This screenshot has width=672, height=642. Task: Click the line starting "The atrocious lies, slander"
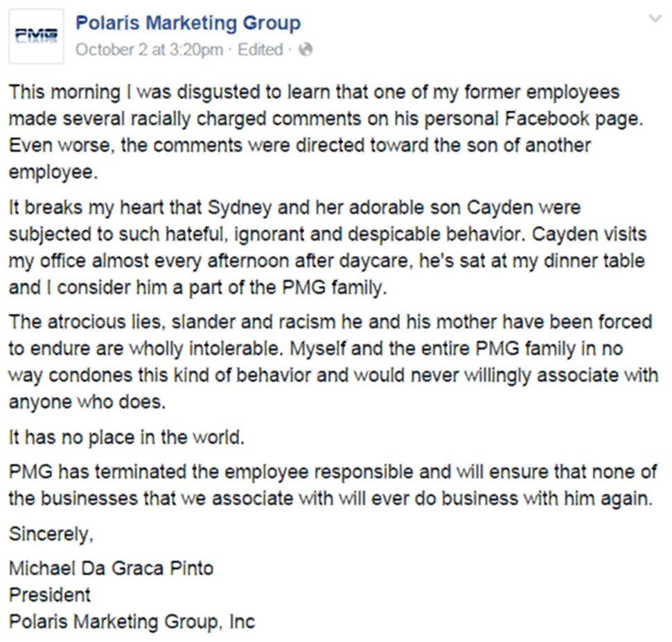click(330, 322)
